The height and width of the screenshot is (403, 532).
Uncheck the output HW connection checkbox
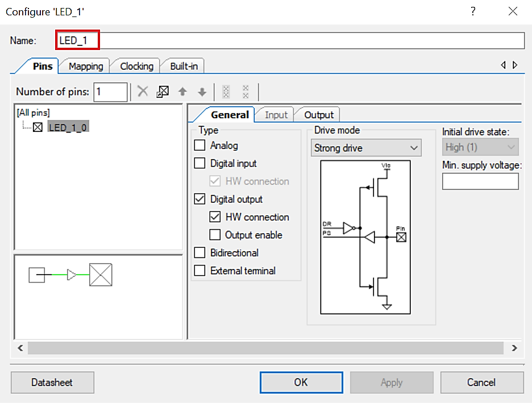point(215,217)
